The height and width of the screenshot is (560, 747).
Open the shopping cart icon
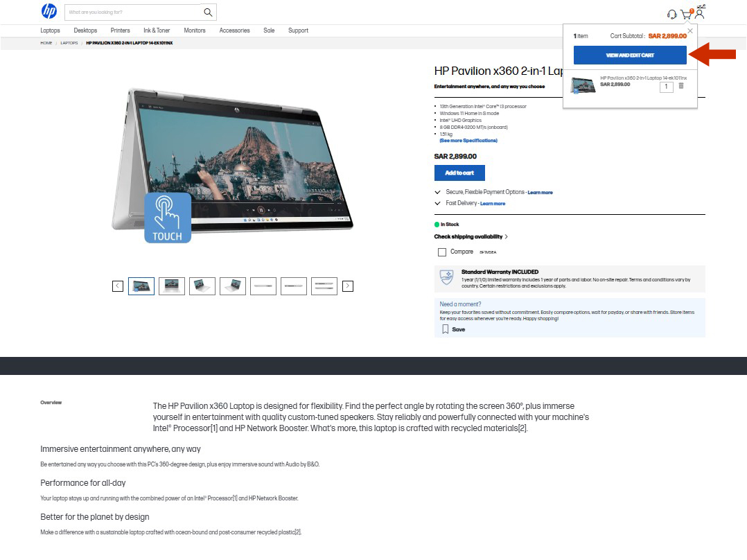click(x=686, y=15)
